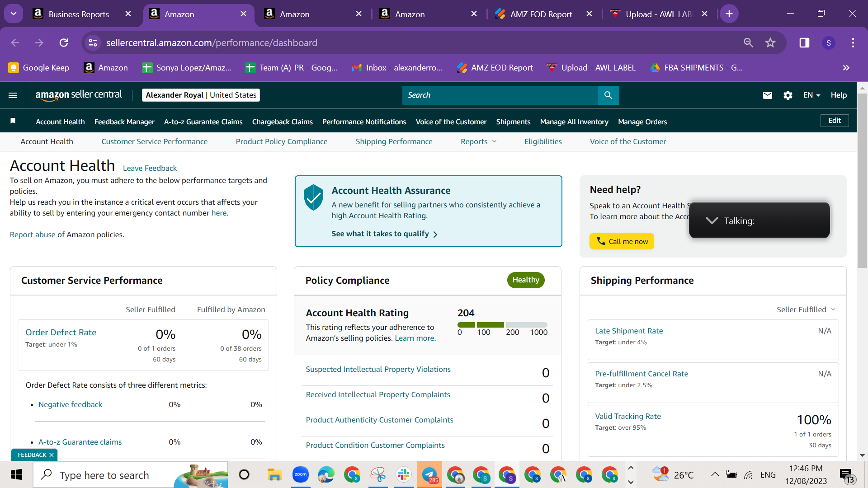Click the browser reload icon
This screenshot has width=868, height=488.
point(64,42)
